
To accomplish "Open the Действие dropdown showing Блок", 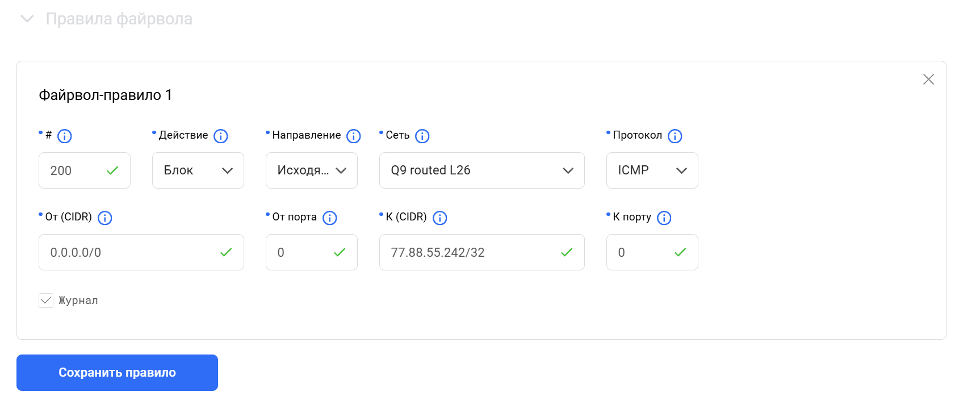I will (x=198, y=170).
